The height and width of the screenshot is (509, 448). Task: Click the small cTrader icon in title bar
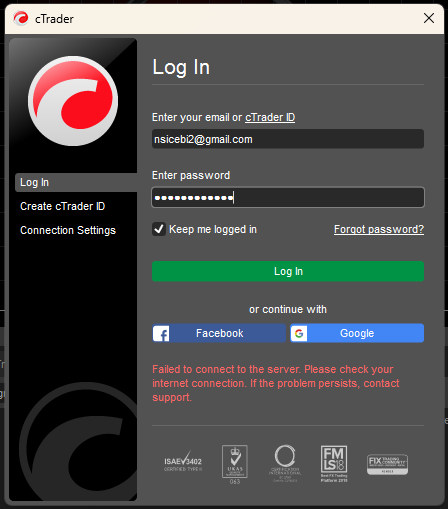point(21,18)
